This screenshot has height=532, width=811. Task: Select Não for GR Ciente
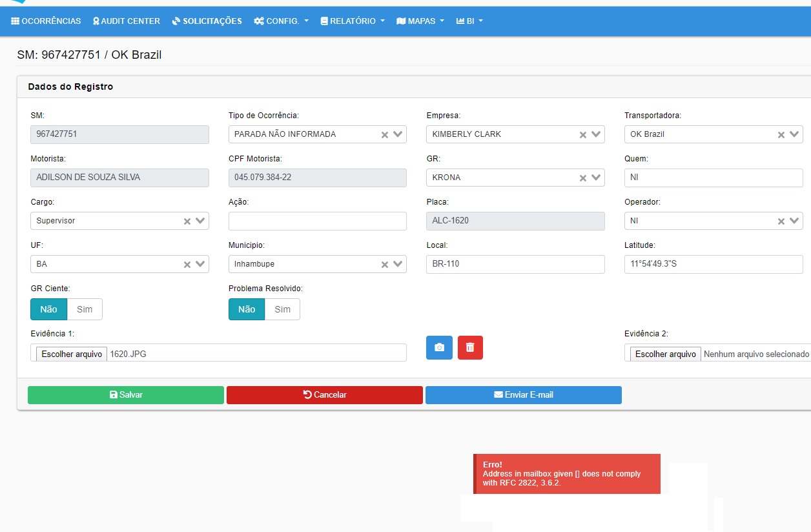click(x=49, y=309)
